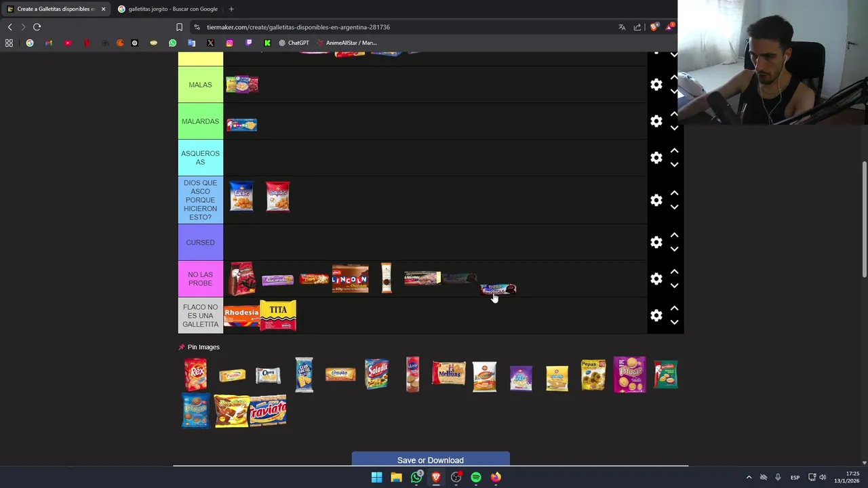Click the Save or Download button
The height and width of the screenshot is (488, 868).
coord(431,460)
